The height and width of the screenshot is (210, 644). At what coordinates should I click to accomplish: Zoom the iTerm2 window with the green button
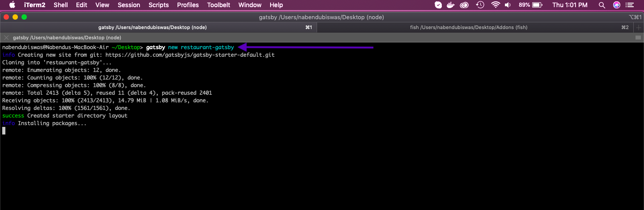(x=24, y=17)
